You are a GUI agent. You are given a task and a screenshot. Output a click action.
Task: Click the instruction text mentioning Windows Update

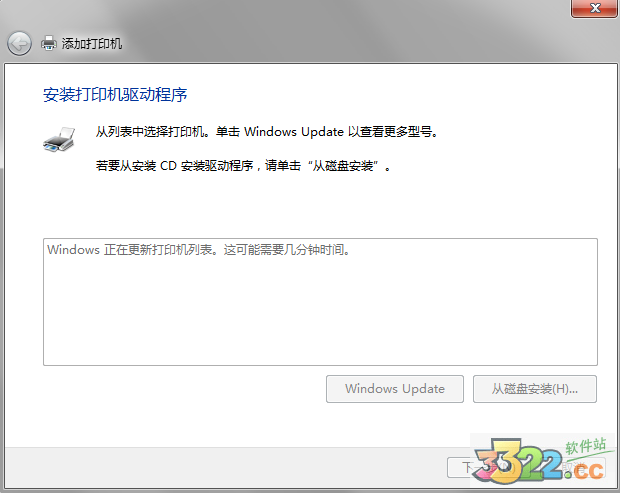coord(267,132)
